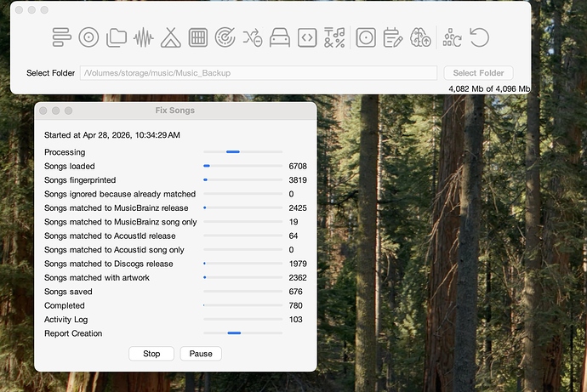The image size is (587, 392).
Task: Click the Report Creation progress bar
Action: click(x=243, y=332)
